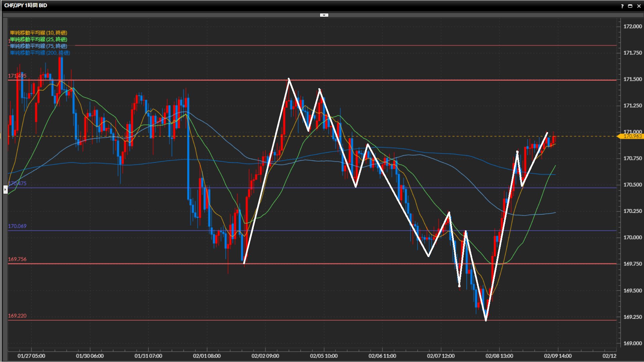Close the CHF/JPY chart window
Screen dimensions: 644x362
pyautogui.click(x=639, y=6)
